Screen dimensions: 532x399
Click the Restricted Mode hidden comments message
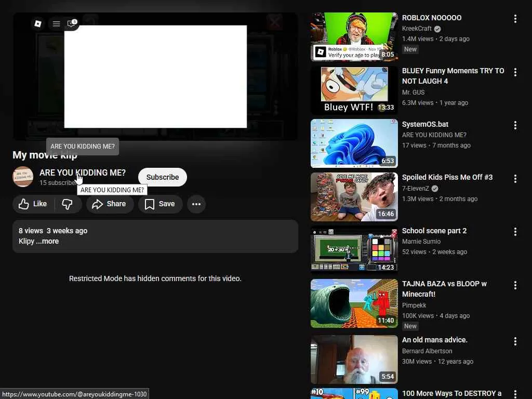155,278
